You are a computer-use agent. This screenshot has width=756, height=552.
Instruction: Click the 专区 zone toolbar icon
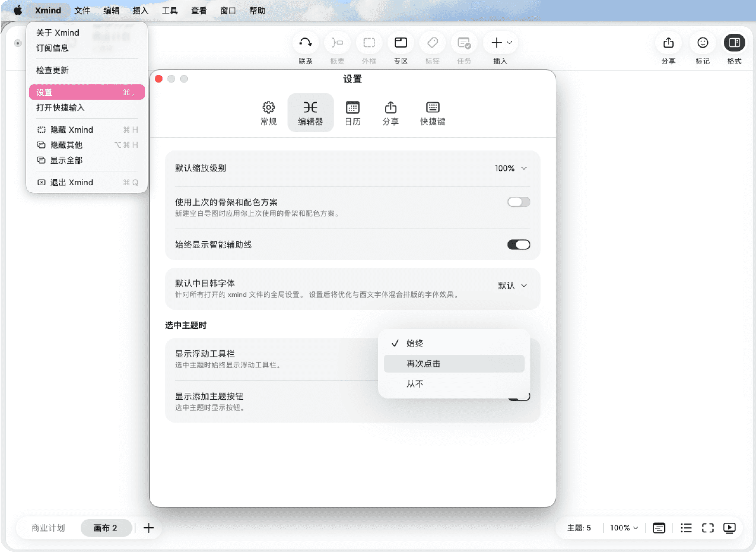coord(401,43)
